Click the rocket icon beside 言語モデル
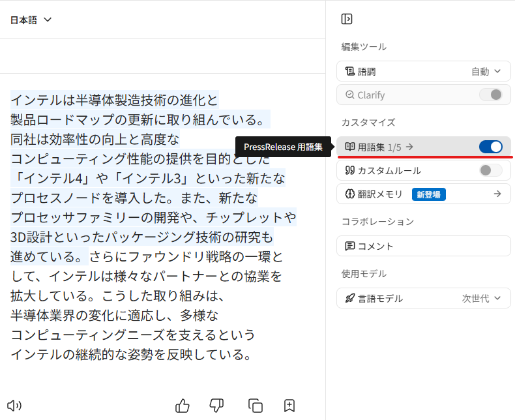 click(350, 298)
